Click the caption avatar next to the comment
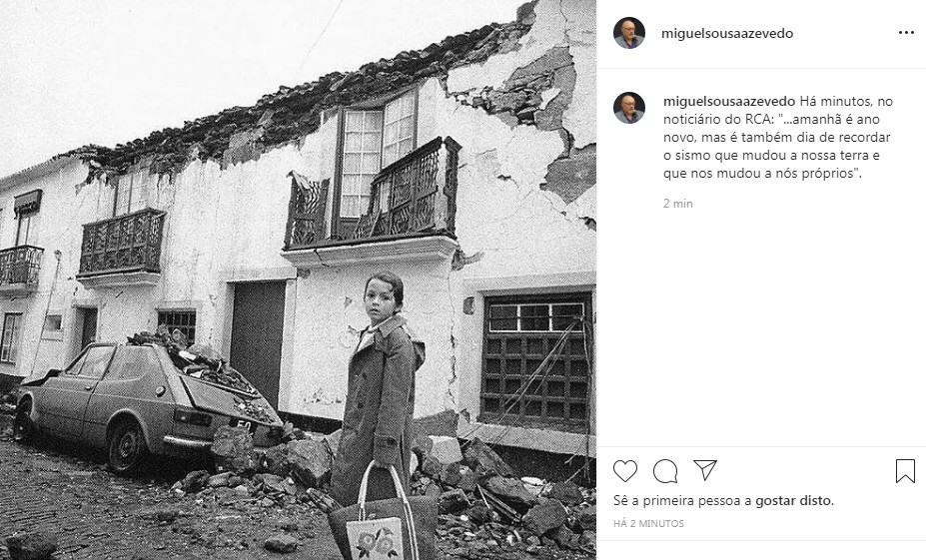This screenshot has width=926, height=560. click(629, 108)
